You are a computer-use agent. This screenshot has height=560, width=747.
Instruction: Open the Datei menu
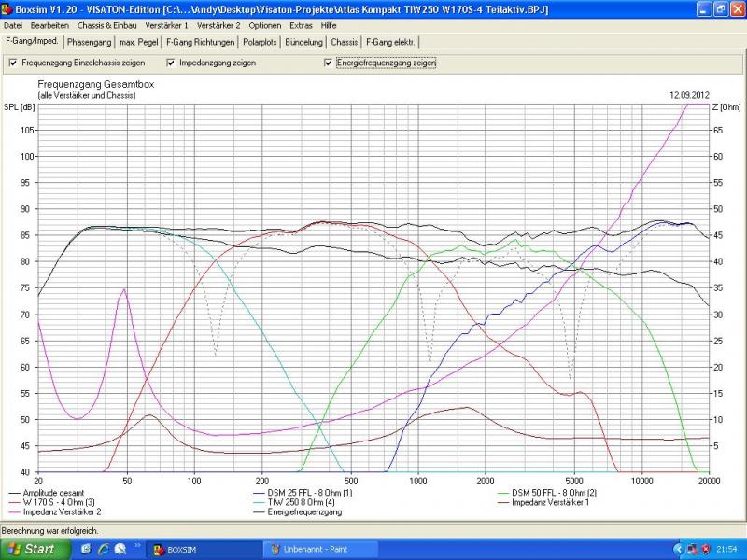click(13, 25)
